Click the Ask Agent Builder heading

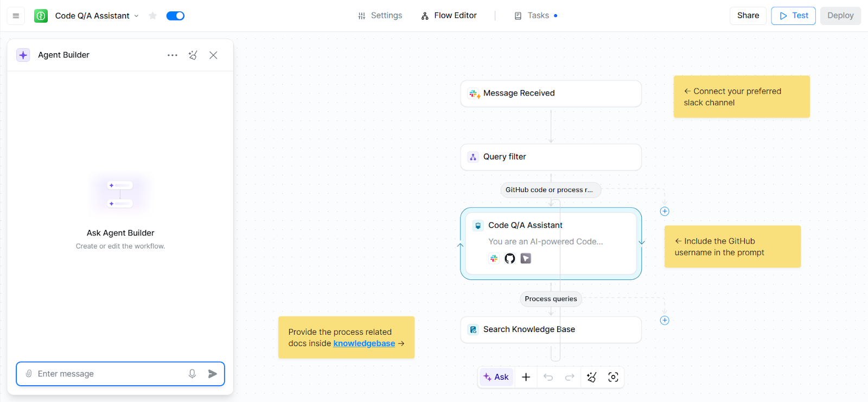[x=120, y=233]
